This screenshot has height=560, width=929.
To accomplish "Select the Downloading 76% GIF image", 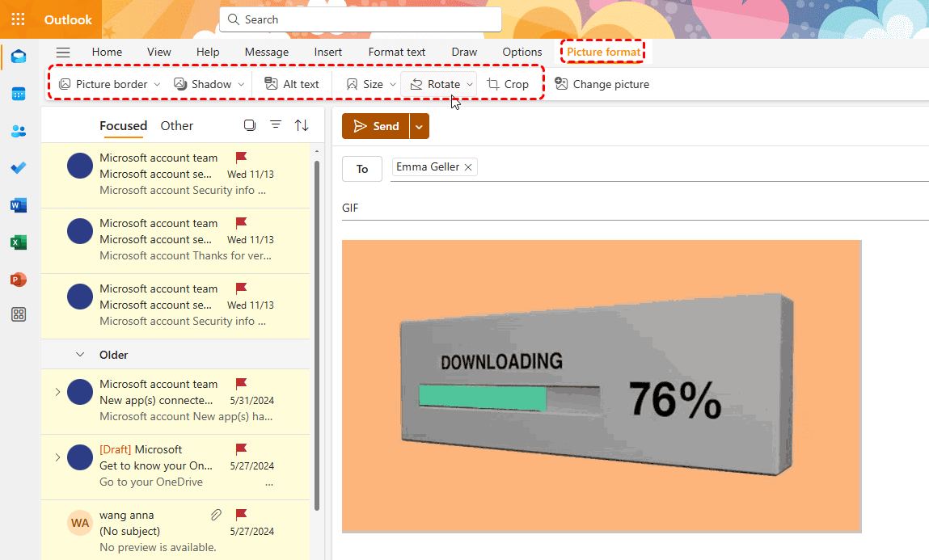I will (x=602, y=386).
